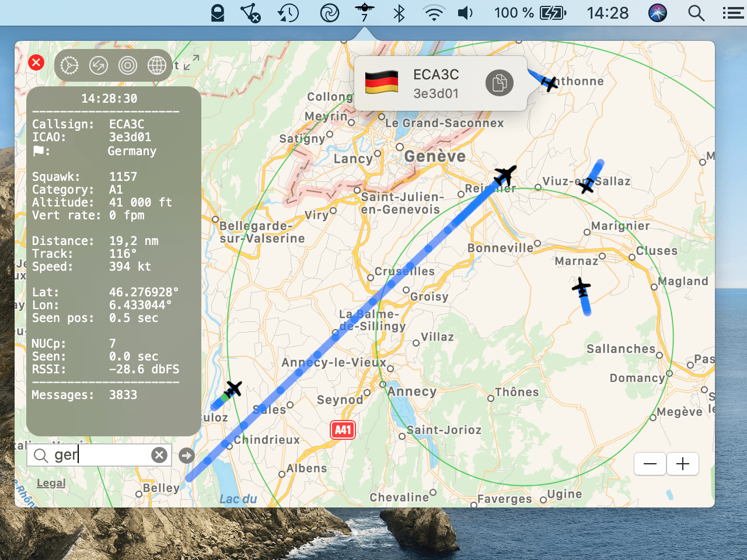Viewport: 747px width, 560px height.
Task: Copy the ECA3C aircraft details
Action: tap(500, 83)
